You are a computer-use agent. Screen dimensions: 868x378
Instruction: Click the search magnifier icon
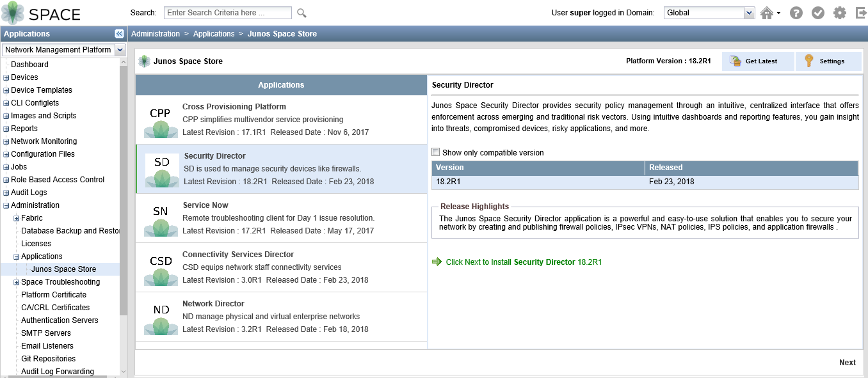click(301, 13)
